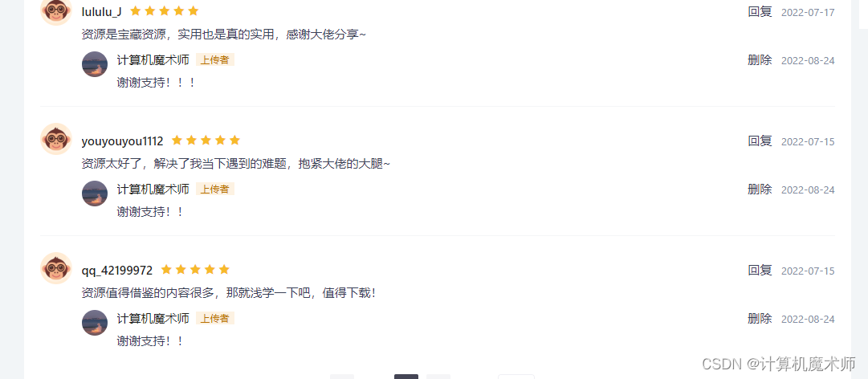
Task: Reply to youyouyou1112's comment
Action: coord(760,141)
